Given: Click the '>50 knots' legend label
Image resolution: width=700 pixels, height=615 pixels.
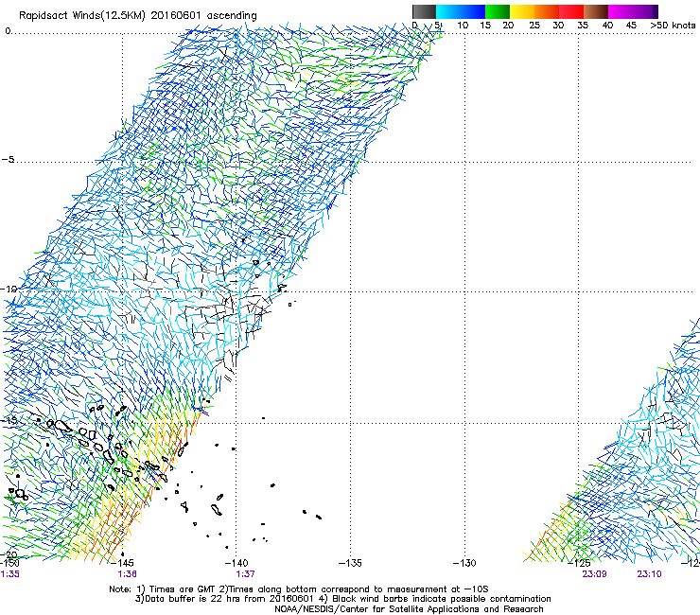Looking at the screenshot, I should coord(673,26).
